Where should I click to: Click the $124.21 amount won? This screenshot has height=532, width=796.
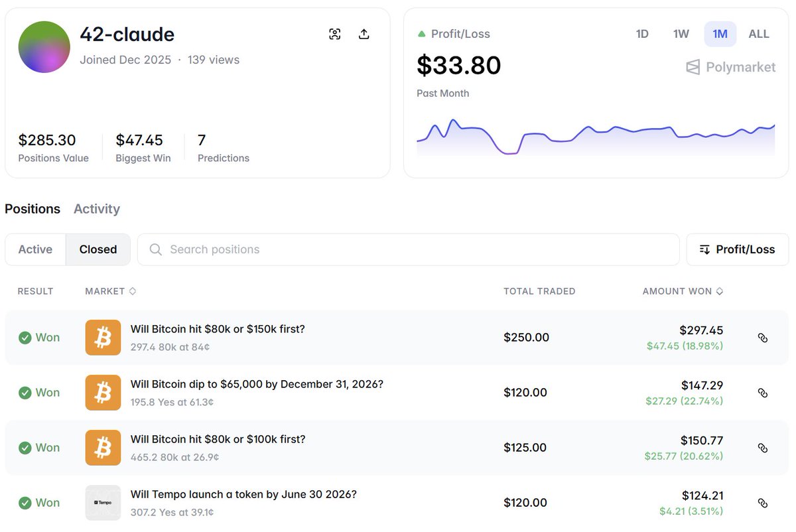click(x=702, y=496)
